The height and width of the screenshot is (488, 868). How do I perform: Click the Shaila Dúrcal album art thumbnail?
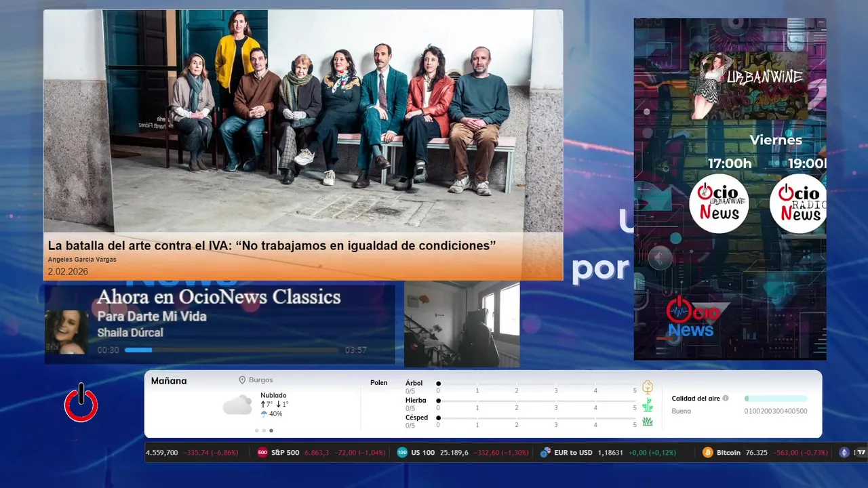pos(66,332)
